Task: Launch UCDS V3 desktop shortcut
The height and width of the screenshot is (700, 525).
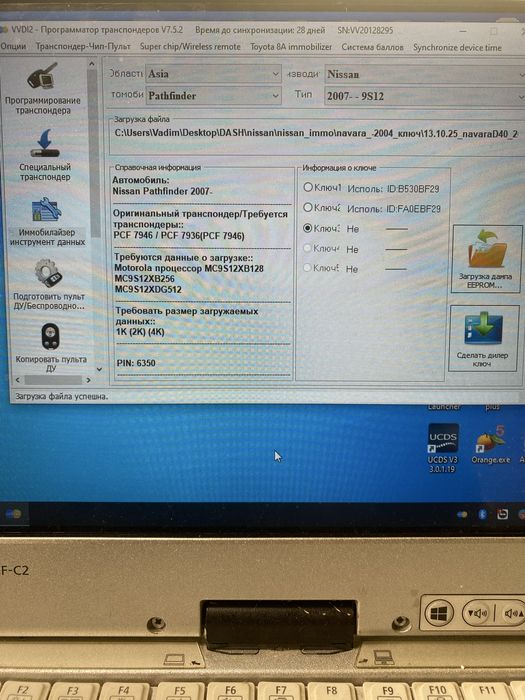Action: point(442,448)
